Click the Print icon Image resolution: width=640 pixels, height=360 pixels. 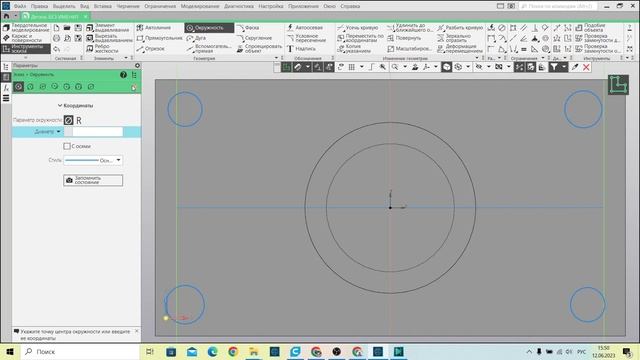tap(56, 38)
